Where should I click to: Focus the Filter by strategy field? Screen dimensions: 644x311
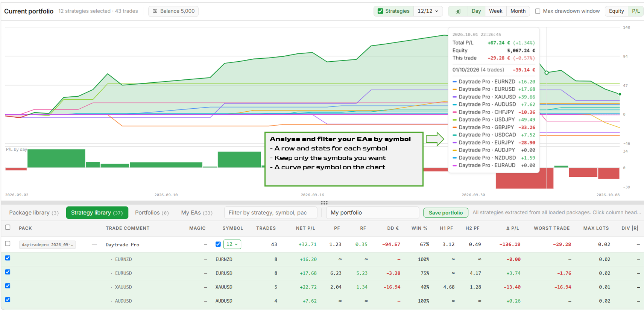pos(270,213)
